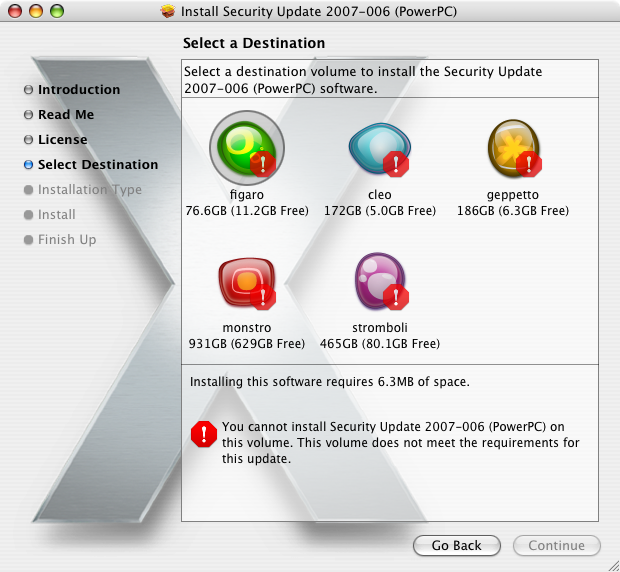Click the installer window title text

click(x=319, y=11)
